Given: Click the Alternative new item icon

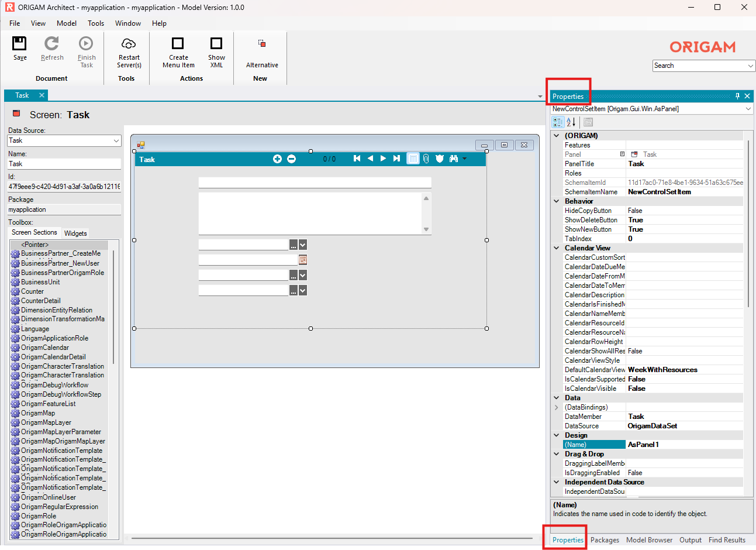Looking at the screenshot, I should tap(262, 43).
